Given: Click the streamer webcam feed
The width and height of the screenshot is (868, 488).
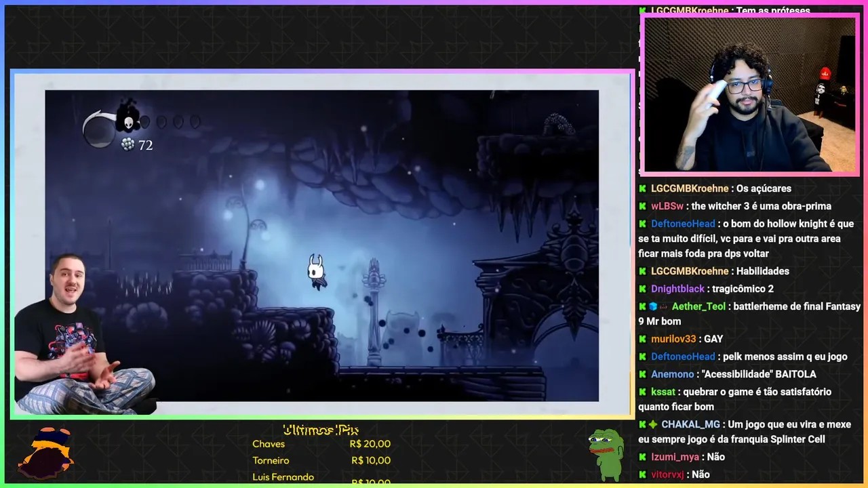Looking at the screenshot, I should (x=749, y=94).
